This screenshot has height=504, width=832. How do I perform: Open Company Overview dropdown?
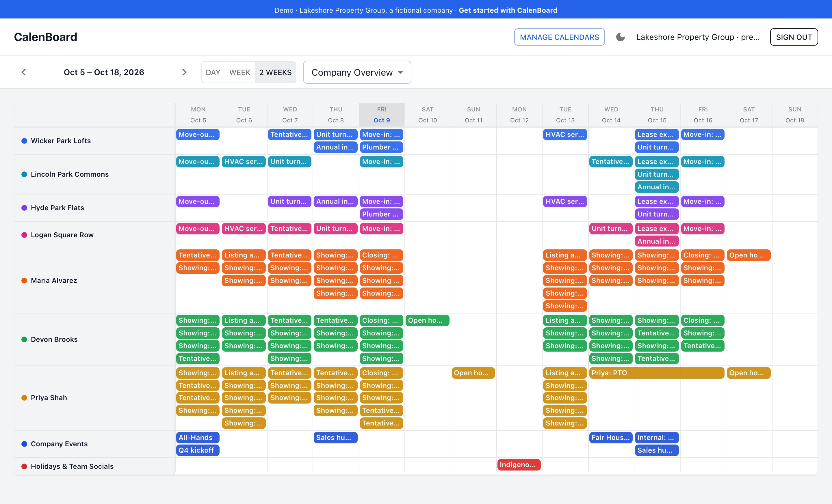[357, 72]
